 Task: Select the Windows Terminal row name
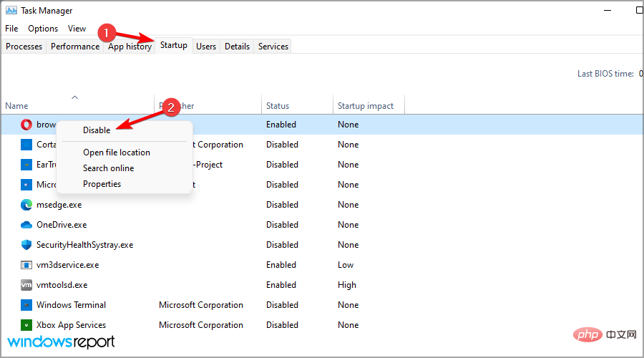tap(71, 305)
